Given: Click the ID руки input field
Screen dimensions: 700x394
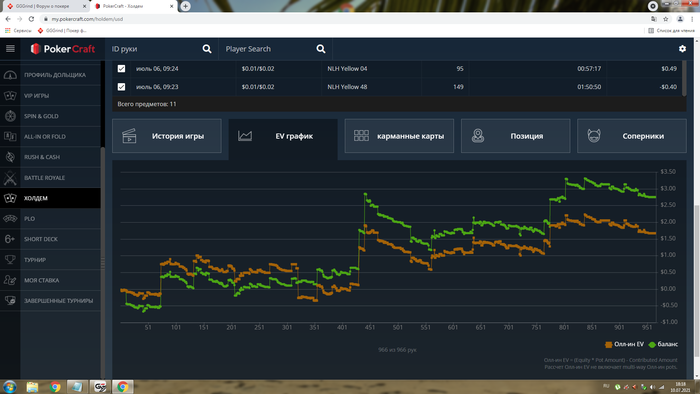Looking at the screenshot, I should click(154, 49).
